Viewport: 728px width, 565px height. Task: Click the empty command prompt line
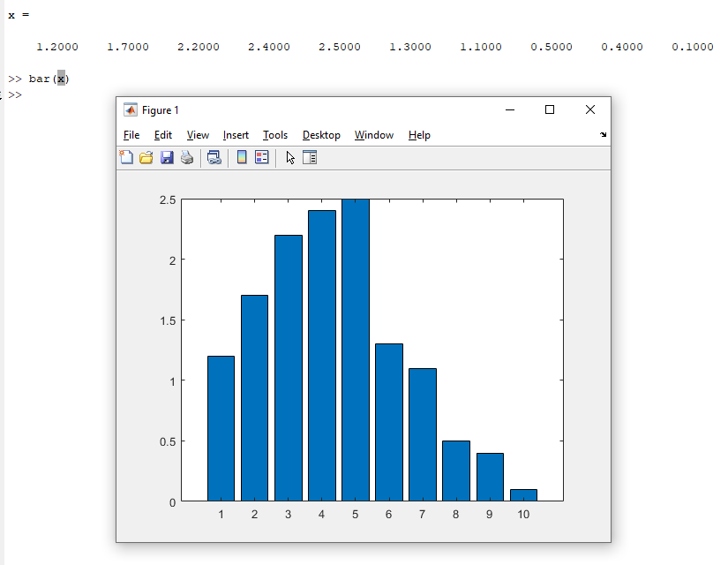pos(15,94)
